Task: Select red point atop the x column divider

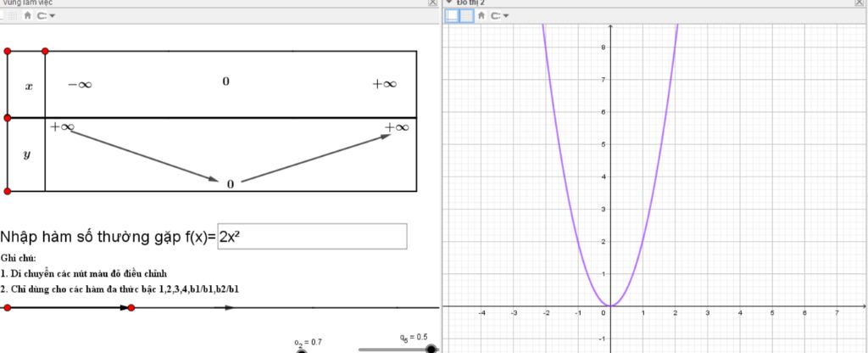Action: pos(45,51)
